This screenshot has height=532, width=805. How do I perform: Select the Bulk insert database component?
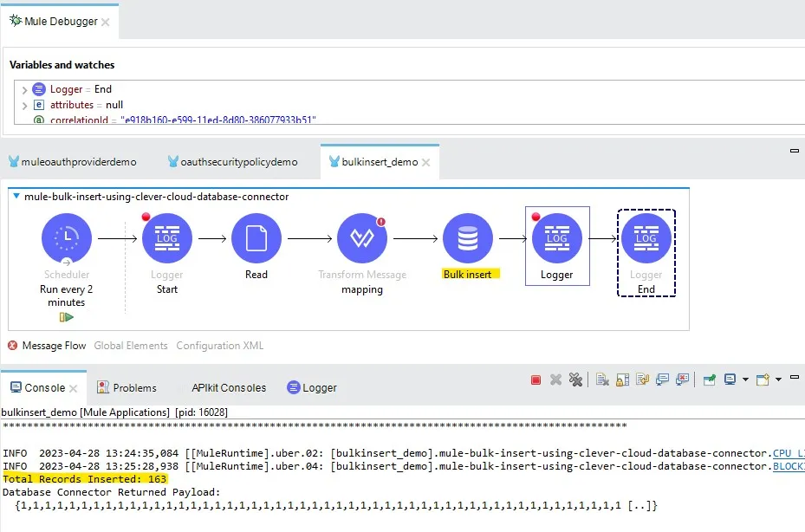[468, 238]
